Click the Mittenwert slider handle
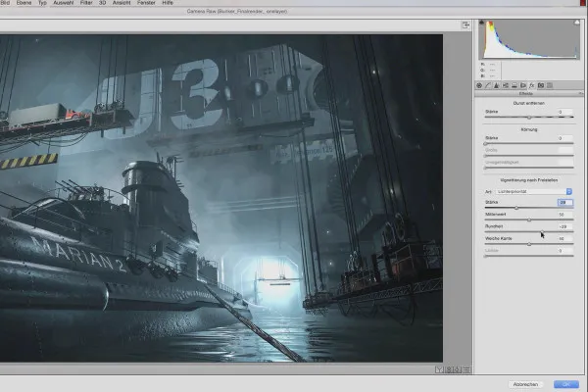588x392 pixels. coord(529,220)
